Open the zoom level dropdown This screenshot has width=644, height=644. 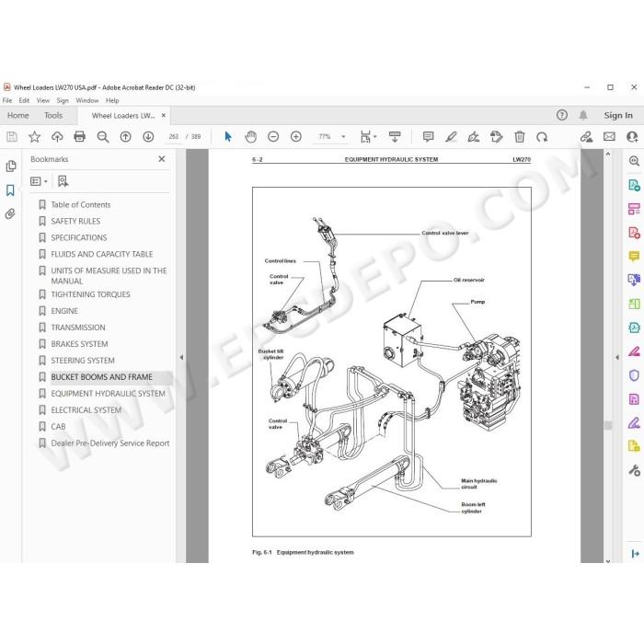(x=343, y=137)
